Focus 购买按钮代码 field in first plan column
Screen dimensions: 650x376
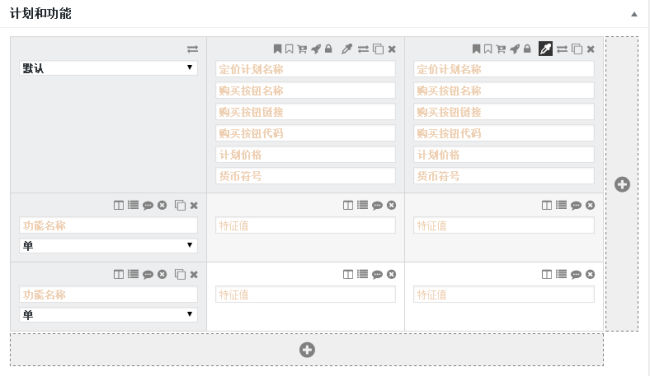click(306, 133)
